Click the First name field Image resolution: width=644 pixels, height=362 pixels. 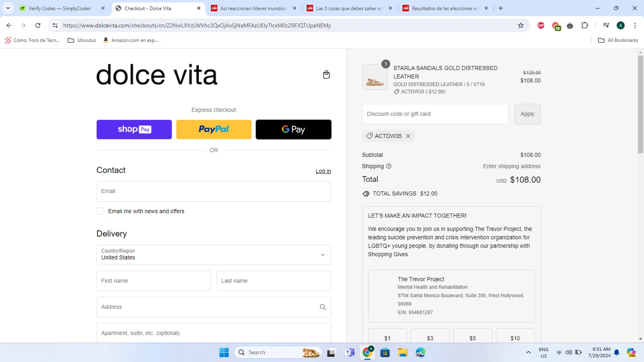(x=154, y=281)
